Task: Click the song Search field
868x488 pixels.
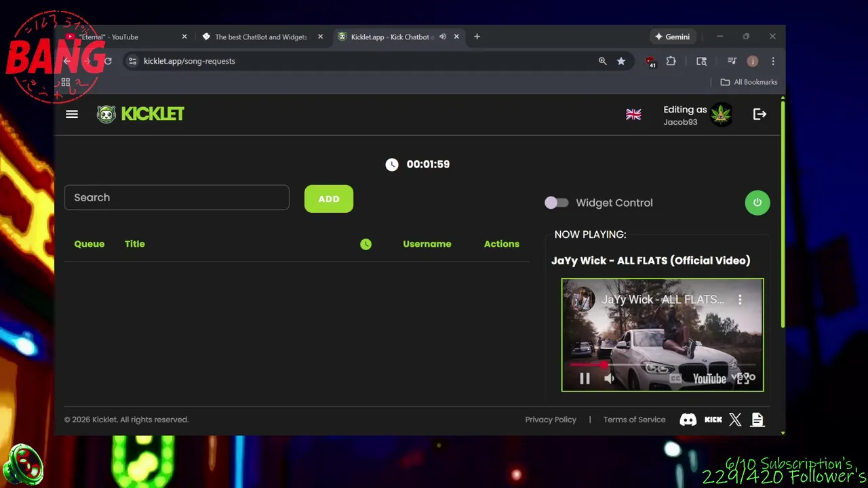Action: tap(176, 197)
